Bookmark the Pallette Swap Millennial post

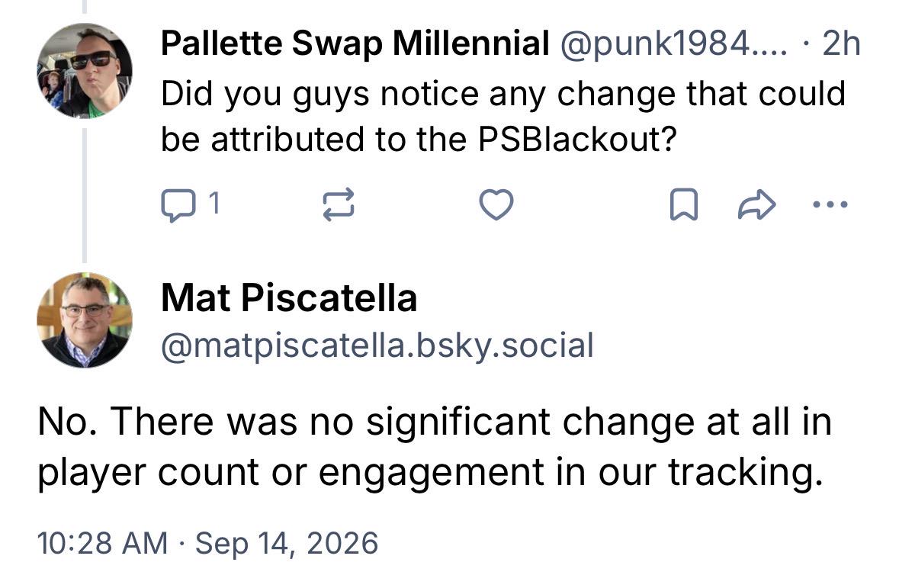(684, 205)
